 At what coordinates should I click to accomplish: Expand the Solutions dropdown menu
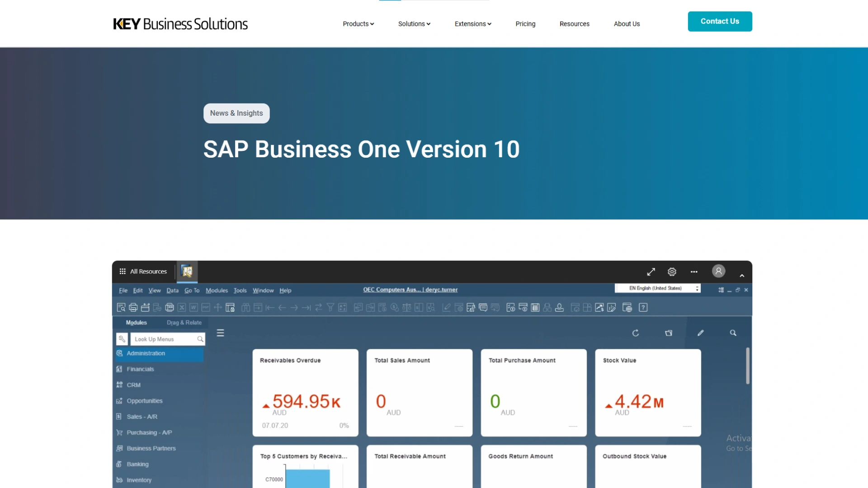tap(414, 24)
